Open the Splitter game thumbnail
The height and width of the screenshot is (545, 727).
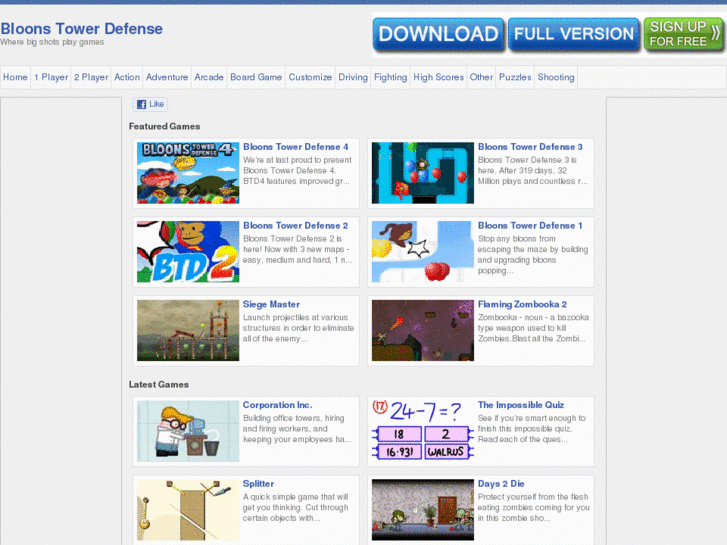188,510
